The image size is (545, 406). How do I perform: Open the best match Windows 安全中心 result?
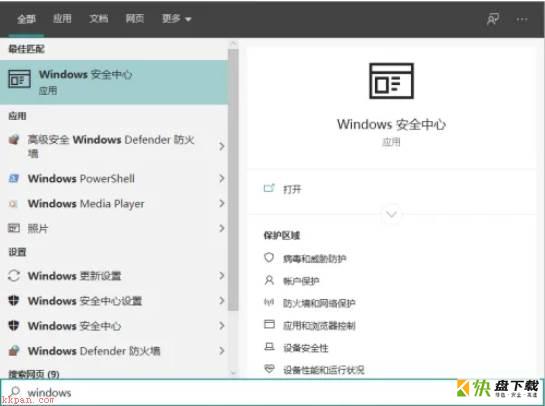[x=114, y=82]
